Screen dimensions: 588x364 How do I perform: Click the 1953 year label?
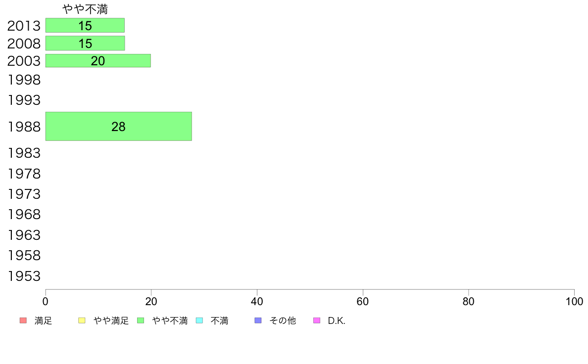pyautogui.click(x=24, y=276)
